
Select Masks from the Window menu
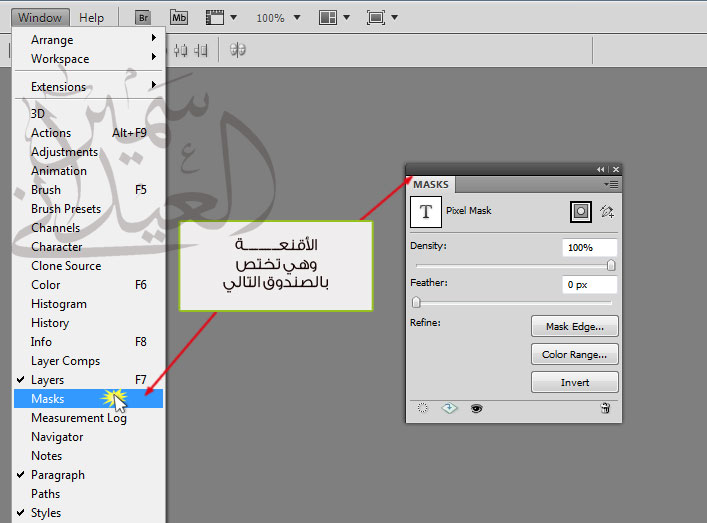48,399
